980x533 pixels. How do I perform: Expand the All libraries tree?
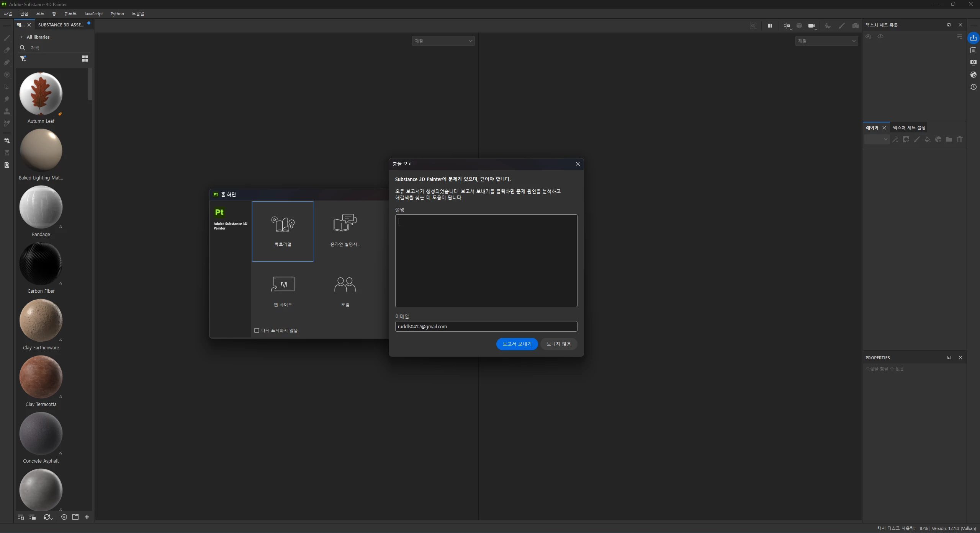tap(21, 37)
